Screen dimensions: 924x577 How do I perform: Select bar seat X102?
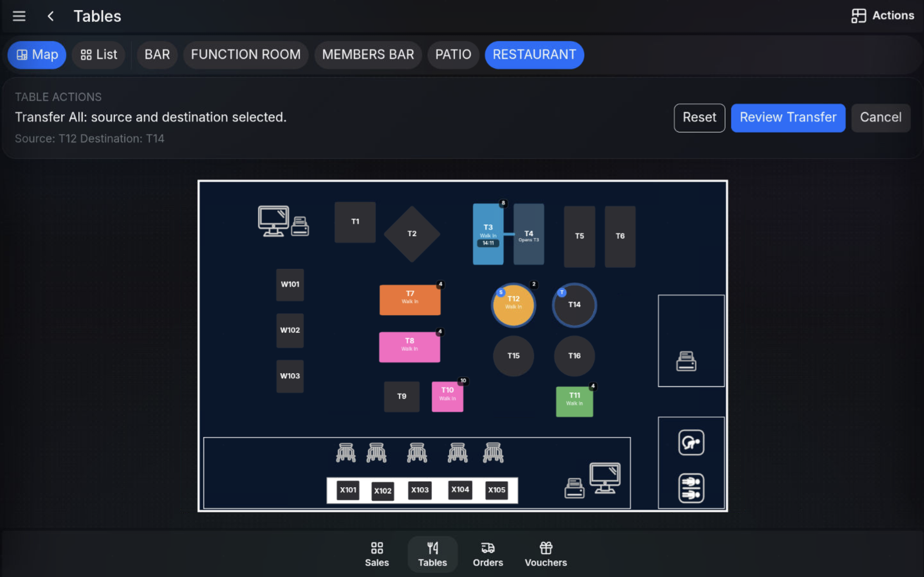(383, 491)
